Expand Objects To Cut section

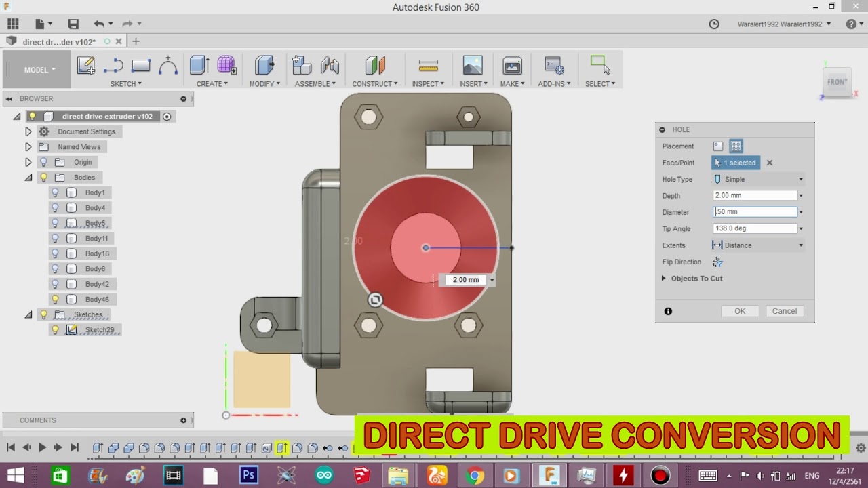(664, 279)
